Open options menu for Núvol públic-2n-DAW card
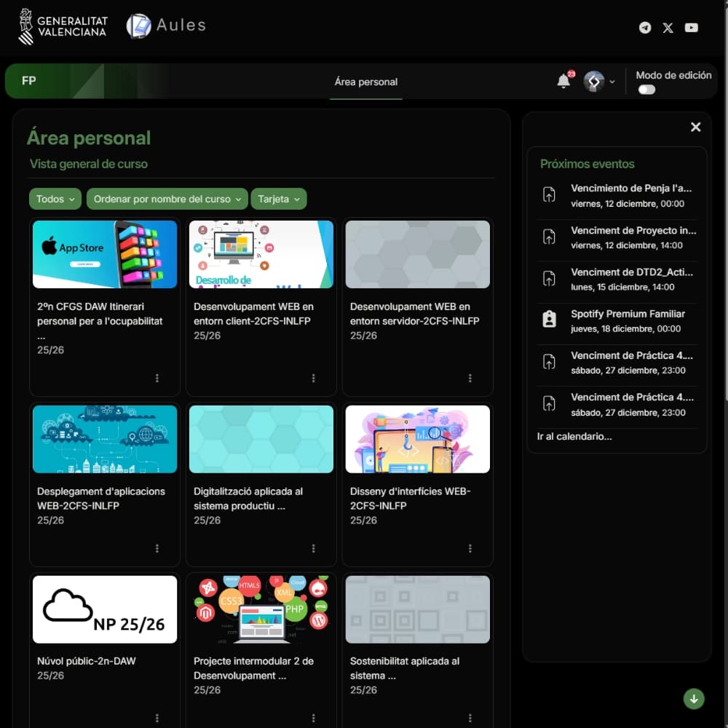728x728 pixels. point(157,718)
